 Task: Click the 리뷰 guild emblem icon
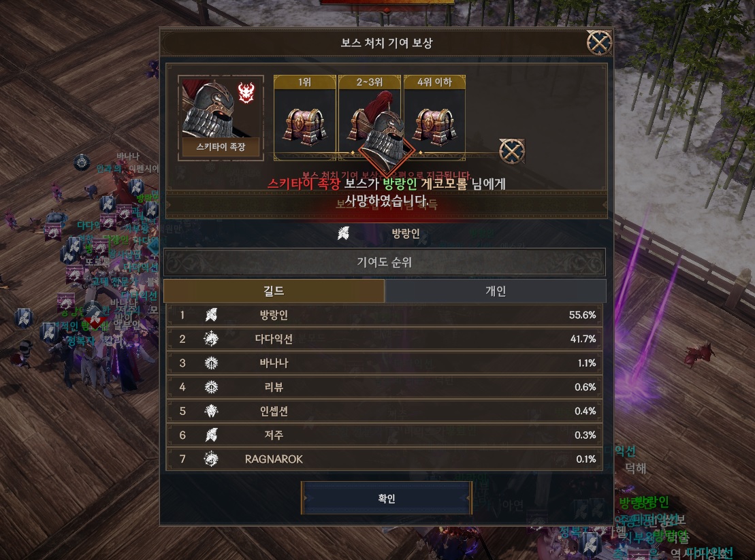point(211,386)
